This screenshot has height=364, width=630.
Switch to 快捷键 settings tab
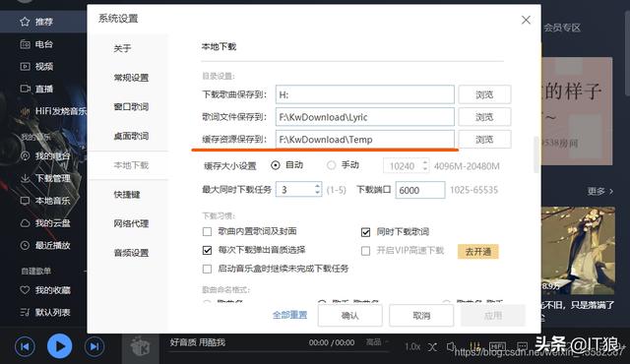[x=127, y=195]
